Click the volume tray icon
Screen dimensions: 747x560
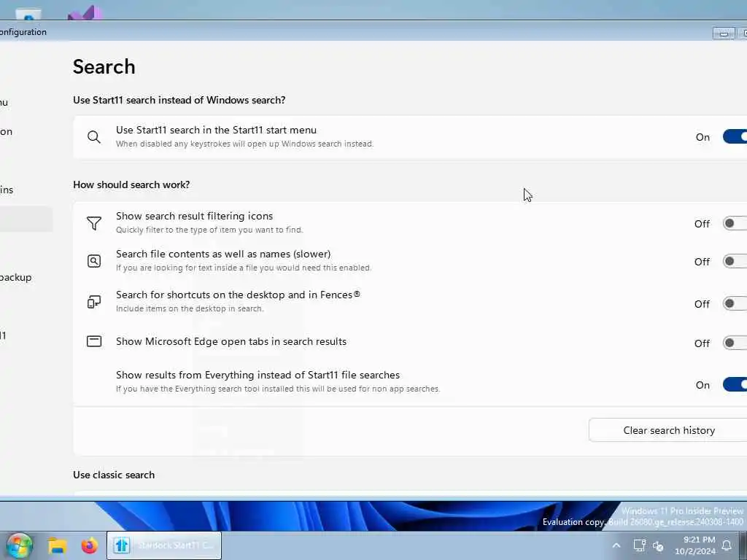click(659, 546)
